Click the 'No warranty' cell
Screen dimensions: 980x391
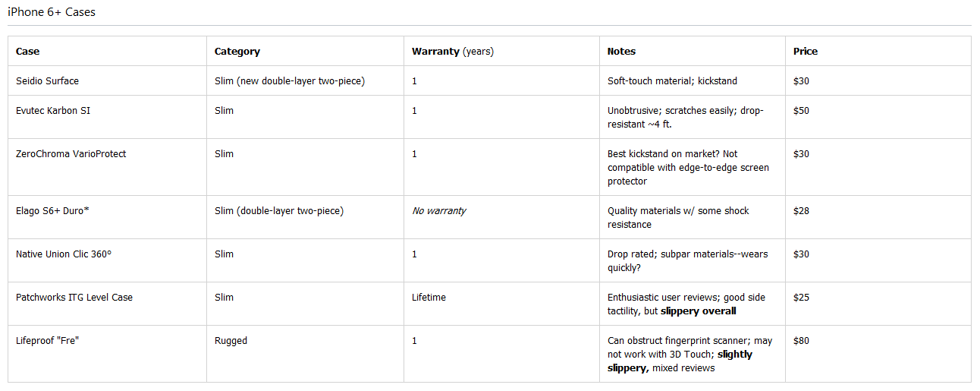tap(438, 211)
